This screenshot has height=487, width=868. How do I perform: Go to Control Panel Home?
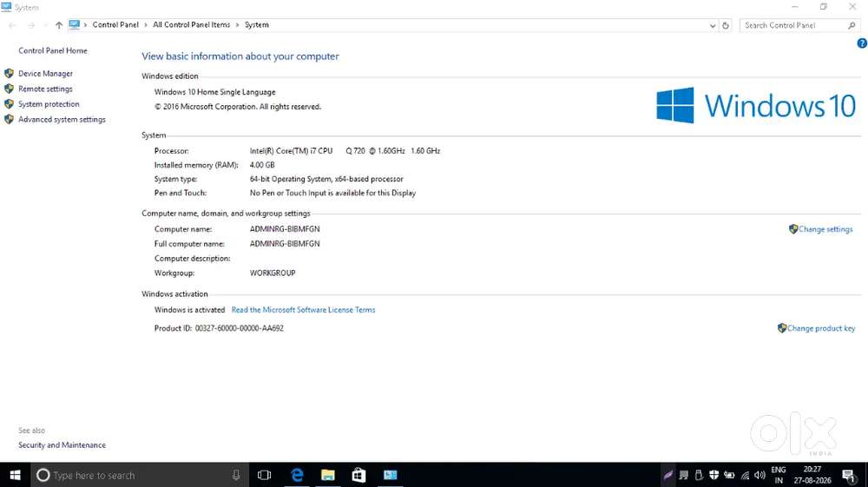point(53,50)
